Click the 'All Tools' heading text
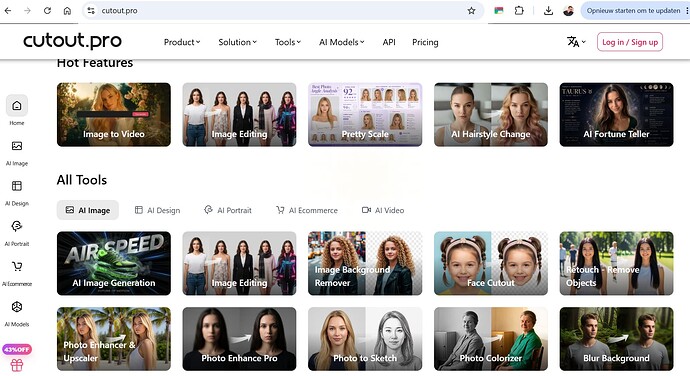 point(82,180)
